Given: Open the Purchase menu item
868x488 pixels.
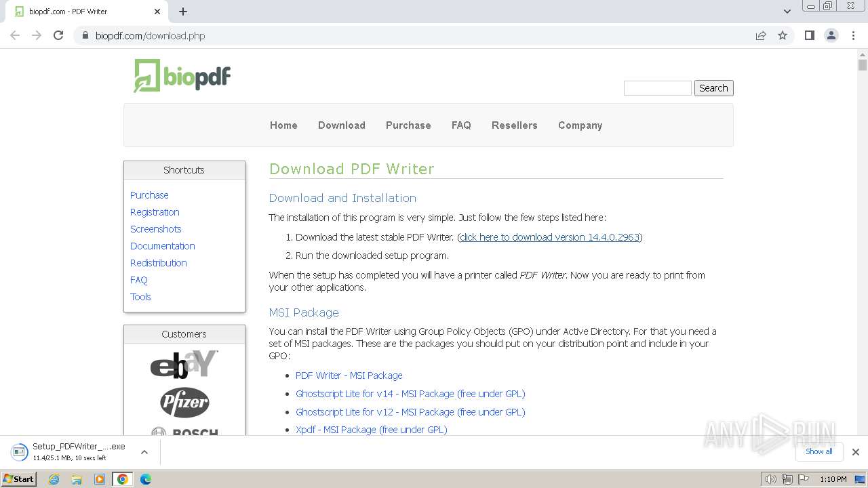Looking at the screenshot, I should (x=408, y=125).
